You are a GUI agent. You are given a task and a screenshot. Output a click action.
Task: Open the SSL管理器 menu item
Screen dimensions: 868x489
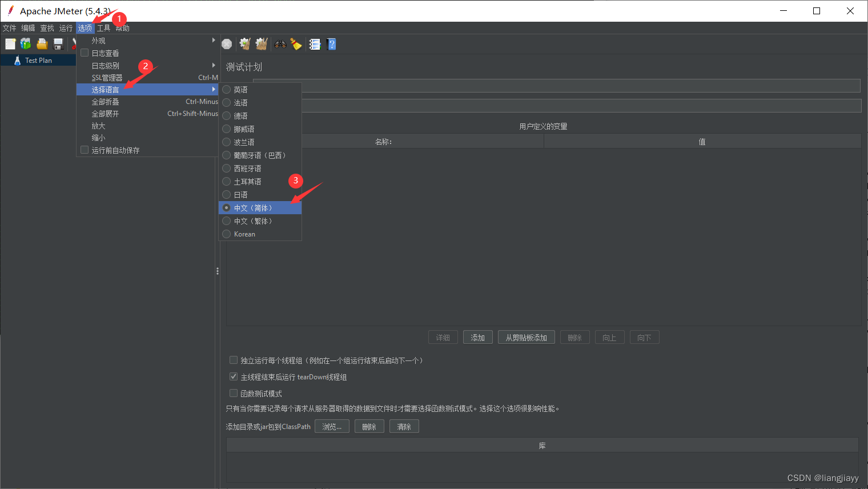pyautogui.click(x=147, y=78)
